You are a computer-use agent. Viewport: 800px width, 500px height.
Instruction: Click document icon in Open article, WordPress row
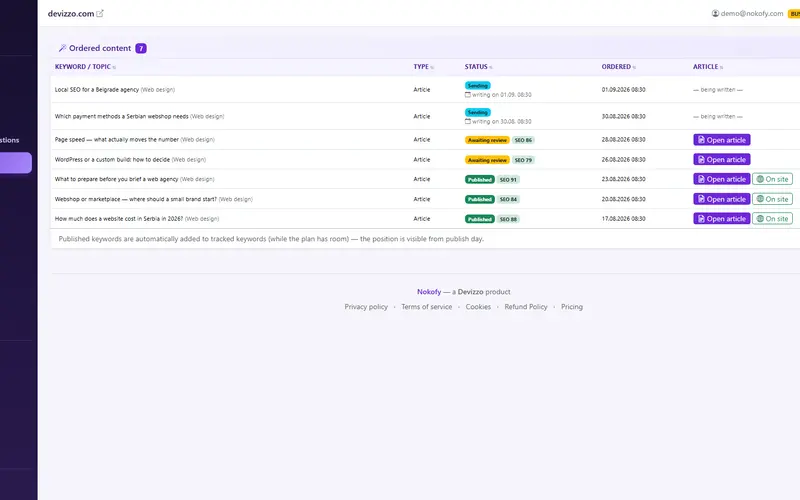point(701,160)
